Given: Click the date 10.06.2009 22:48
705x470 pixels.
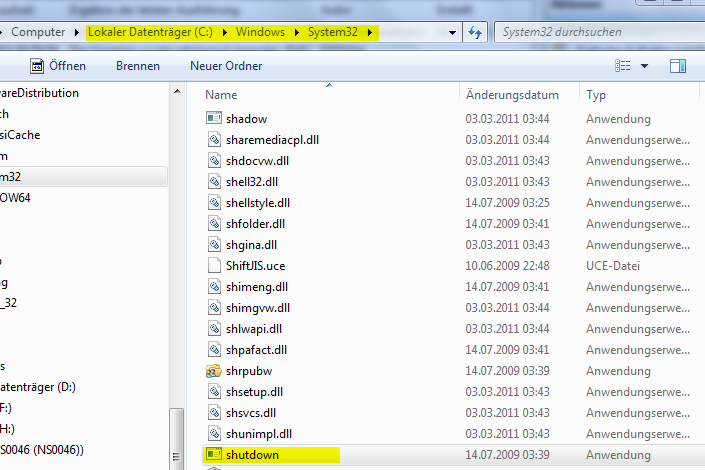Looking at the screenshot, I should click(507, 266).
